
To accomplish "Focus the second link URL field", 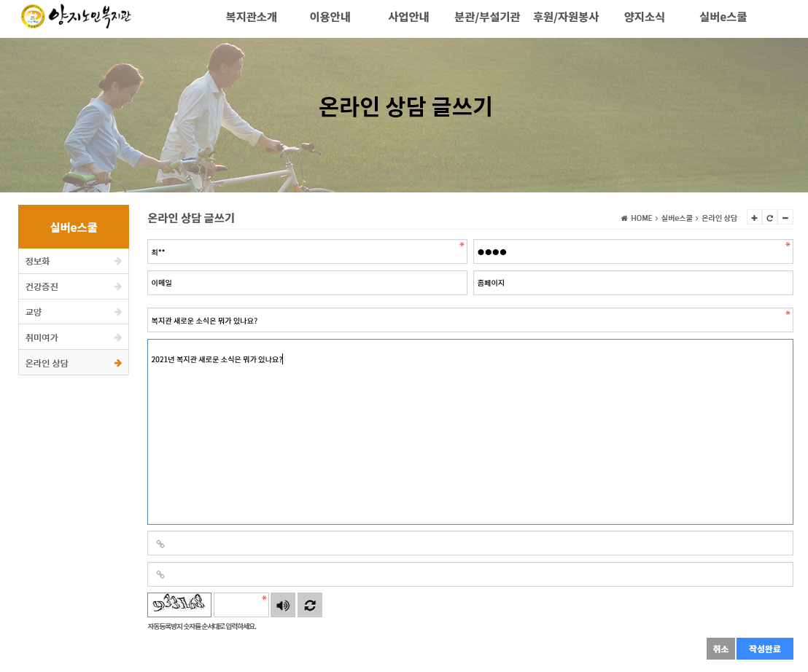I will coord(470,574).
